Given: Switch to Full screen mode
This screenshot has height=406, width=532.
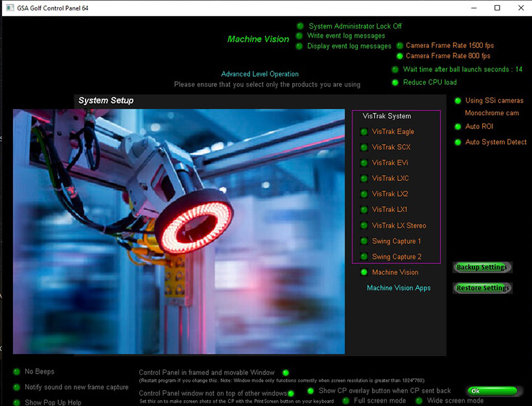Looking at the screenshot, I should 346,401.
